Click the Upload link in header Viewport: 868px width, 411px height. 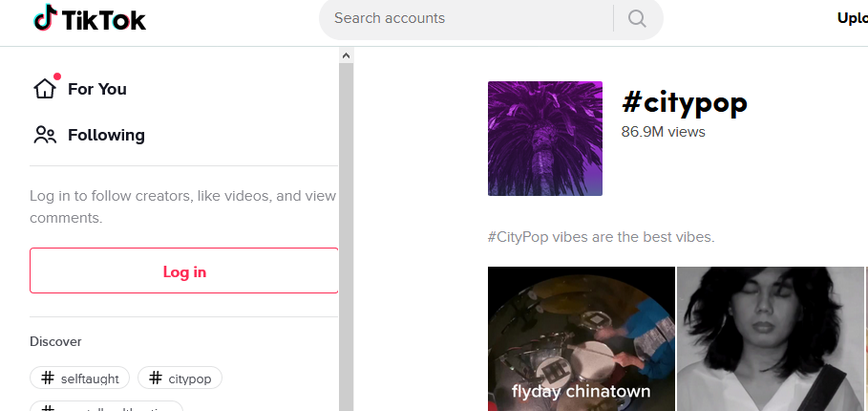(x=851, y=18)
